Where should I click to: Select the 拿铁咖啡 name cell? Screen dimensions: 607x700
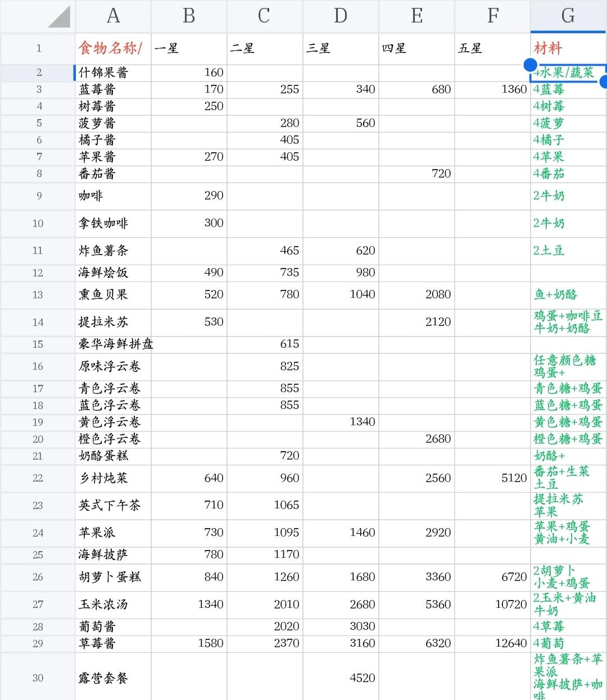pyautogui.click(x=113, y=224)
